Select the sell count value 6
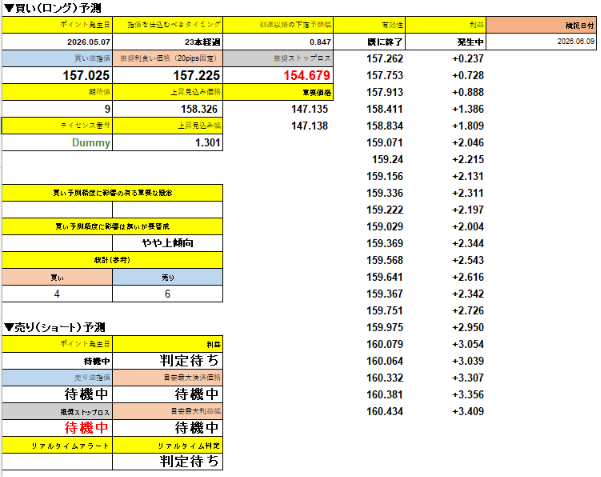Viewport: 601px width, 477px height. (167, 294)
